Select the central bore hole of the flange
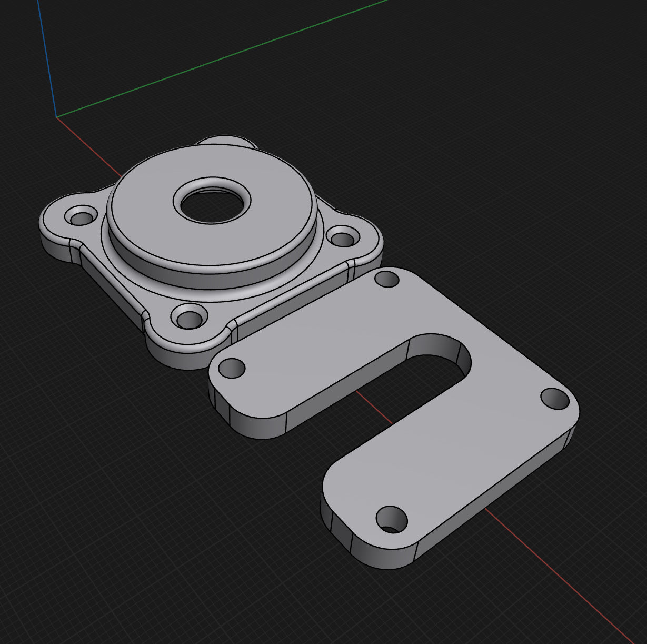The width and height of the screenshot is (647, 644). pos(212,203)
